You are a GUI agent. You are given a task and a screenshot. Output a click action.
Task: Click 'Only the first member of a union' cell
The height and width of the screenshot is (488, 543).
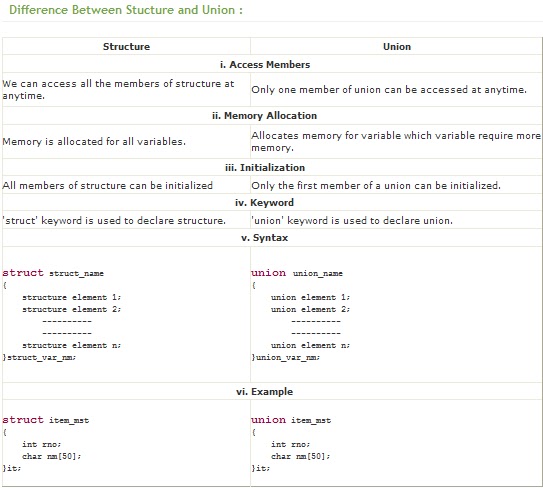[x=376, y=186]
